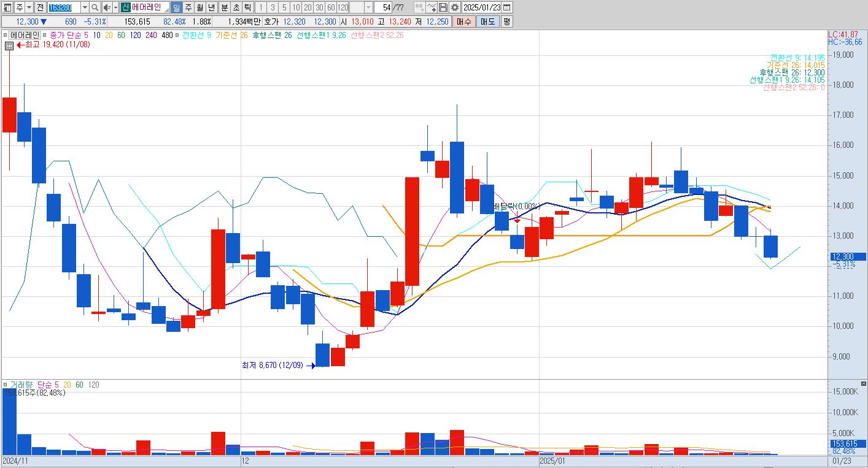Screen dimensions: 868x468
Task: Select daily (일) chart period
Action: coord(176,7)
